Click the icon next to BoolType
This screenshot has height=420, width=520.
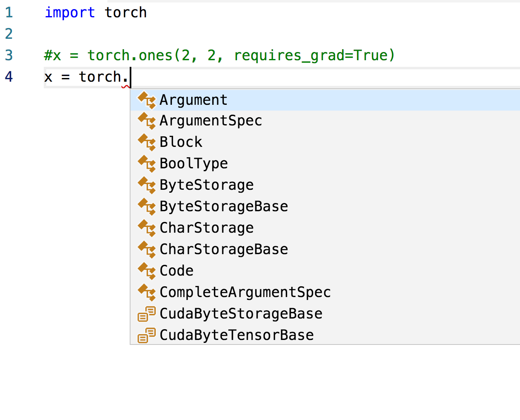pos(147,164)
